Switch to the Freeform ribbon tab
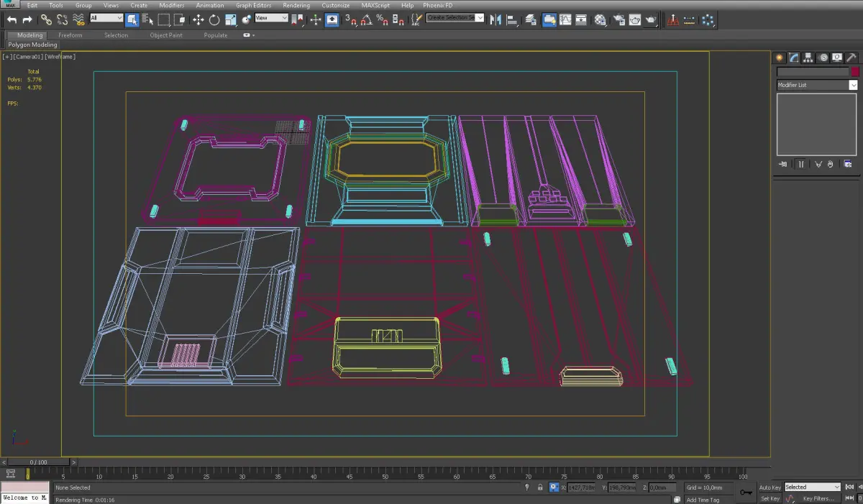This screenshot has width=863, height=504. pos(70,35)
